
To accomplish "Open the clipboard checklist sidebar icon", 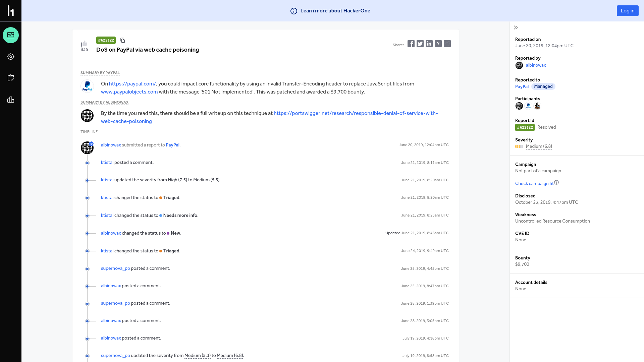I will tap(11, 78).
